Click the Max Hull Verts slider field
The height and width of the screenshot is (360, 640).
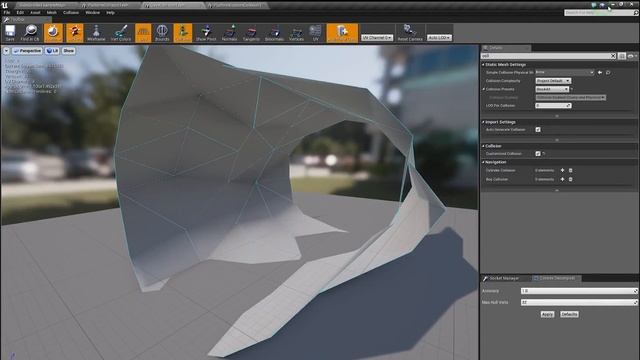click(x=579, y=302)
